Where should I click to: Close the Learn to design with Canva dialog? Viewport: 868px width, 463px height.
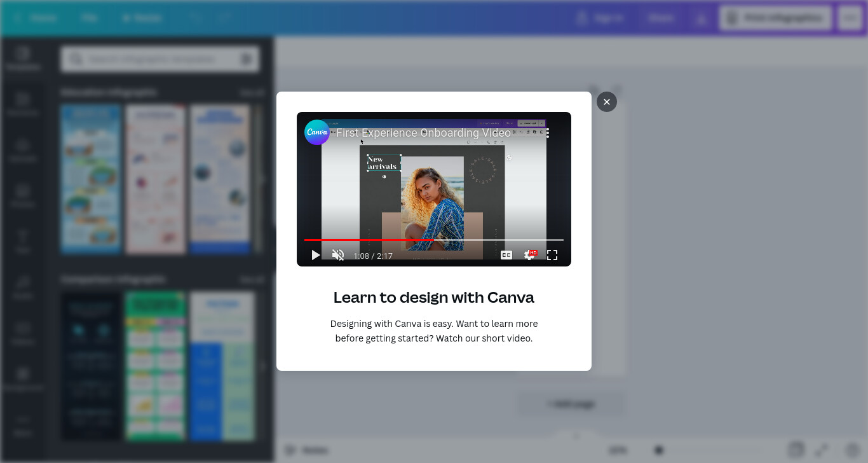click(607, 102)
